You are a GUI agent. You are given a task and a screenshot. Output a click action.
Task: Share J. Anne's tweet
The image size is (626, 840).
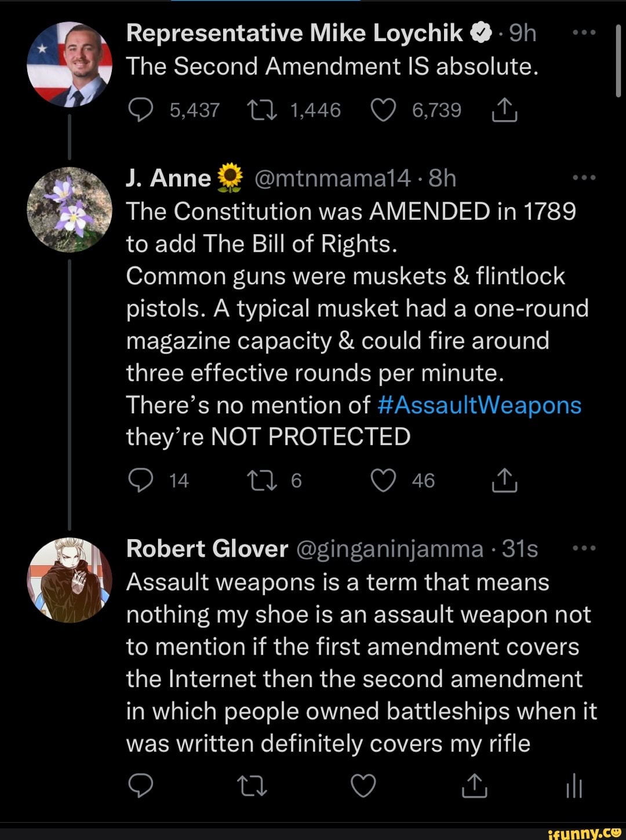504,479
